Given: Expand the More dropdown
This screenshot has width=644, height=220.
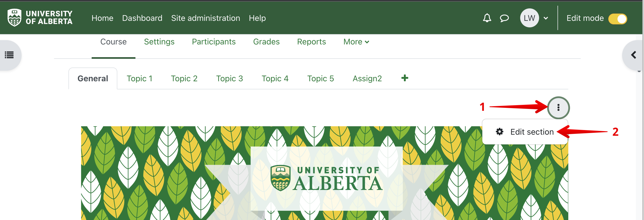Looking at the screenshot, I should click(x=356, y=42).
